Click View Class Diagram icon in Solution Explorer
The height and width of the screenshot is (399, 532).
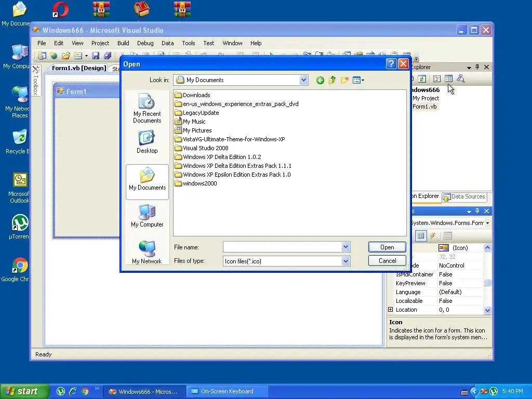click(x=460, y=79)
